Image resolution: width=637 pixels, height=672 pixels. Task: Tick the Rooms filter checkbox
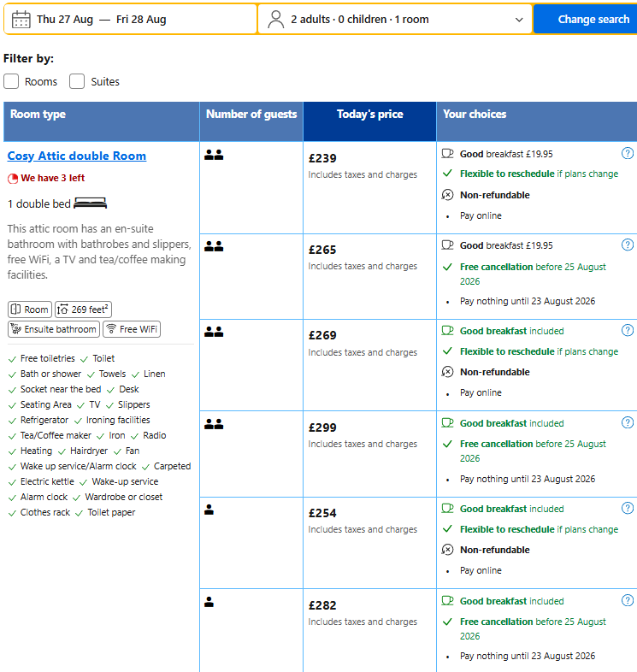(x=11, y=81)
